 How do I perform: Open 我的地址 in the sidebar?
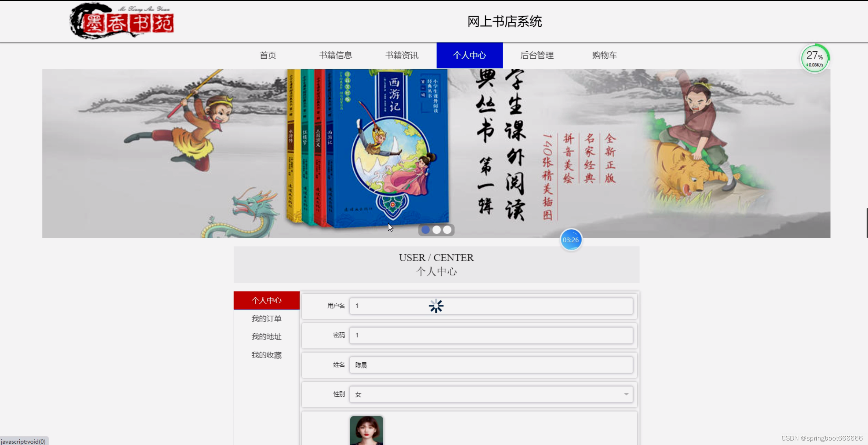(266, 337)
